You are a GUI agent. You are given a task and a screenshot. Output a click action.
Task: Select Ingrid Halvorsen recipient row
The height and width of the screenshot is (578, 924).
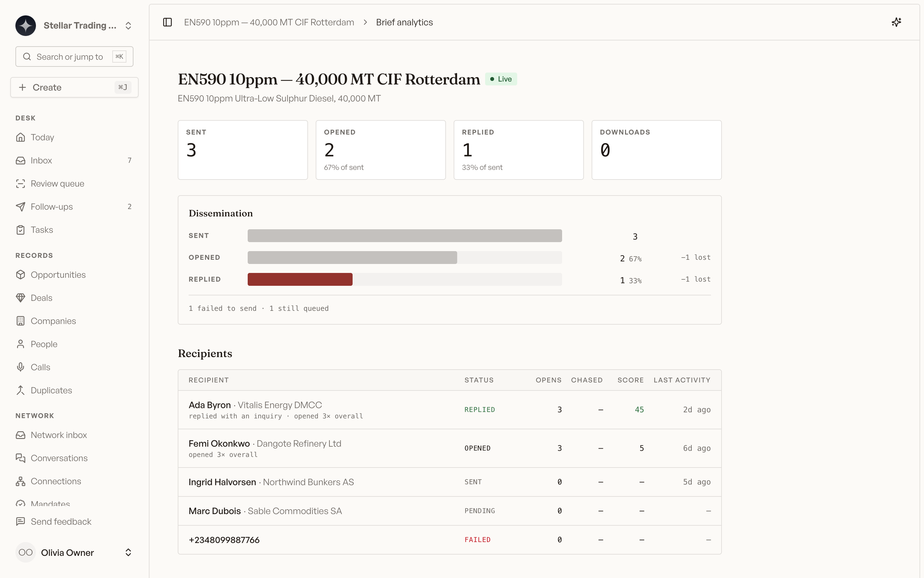(450, 482)
